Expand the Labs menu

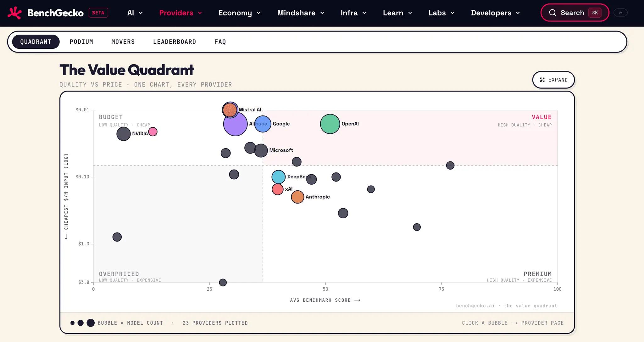point(441,13)
